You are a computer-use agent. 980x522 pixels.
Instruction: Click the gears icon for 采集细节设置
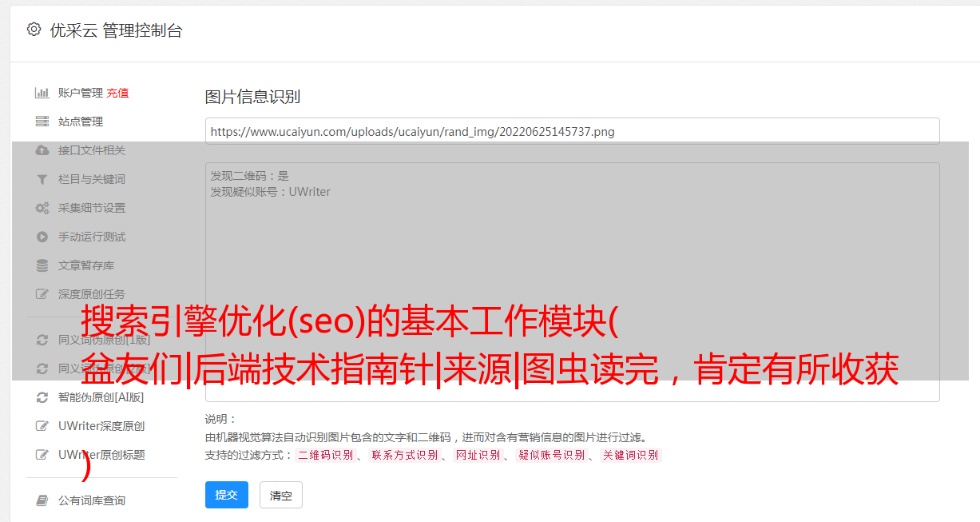42,208
